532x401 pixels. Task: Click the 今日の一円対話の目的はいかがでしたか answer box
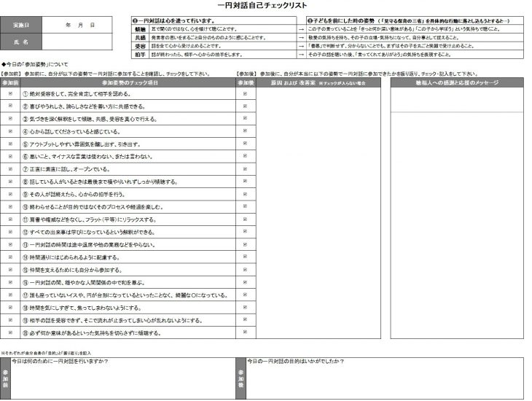(384, 378)
